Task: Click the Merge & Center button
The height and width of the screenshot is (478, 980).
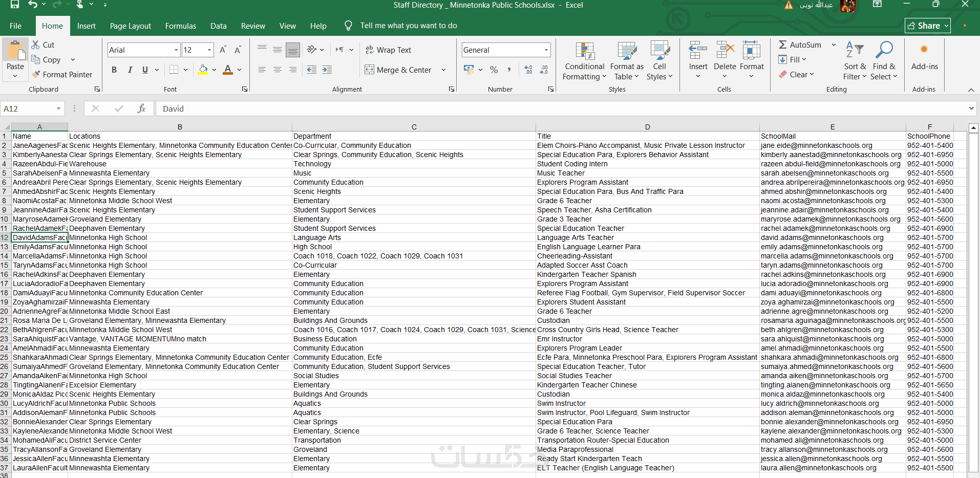Action: (x=398, y=70)
